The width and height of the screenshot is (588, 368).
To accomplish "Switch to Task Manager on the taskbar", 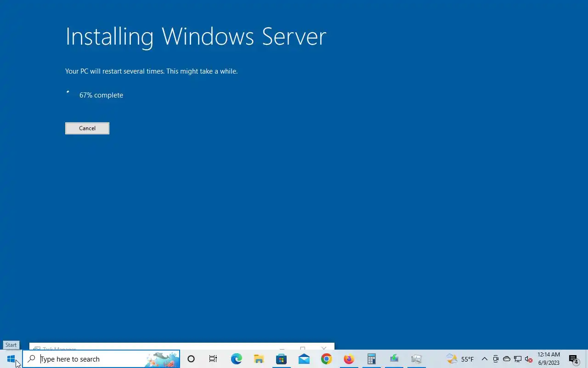I will 416,359.
